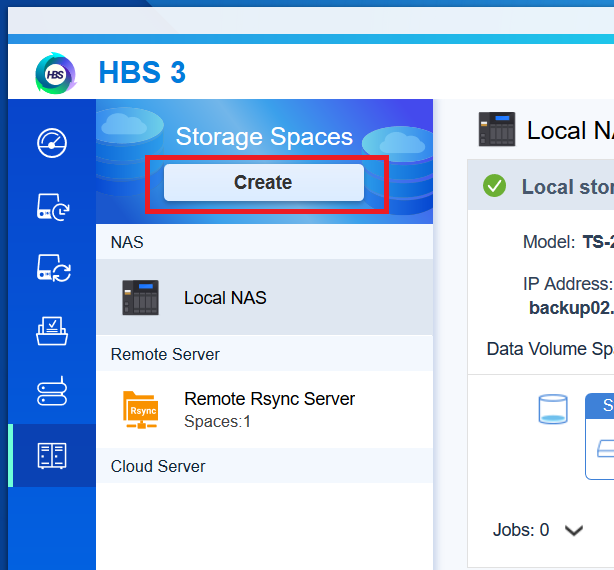Click the Jobs: 0 label

coord(521,530)
